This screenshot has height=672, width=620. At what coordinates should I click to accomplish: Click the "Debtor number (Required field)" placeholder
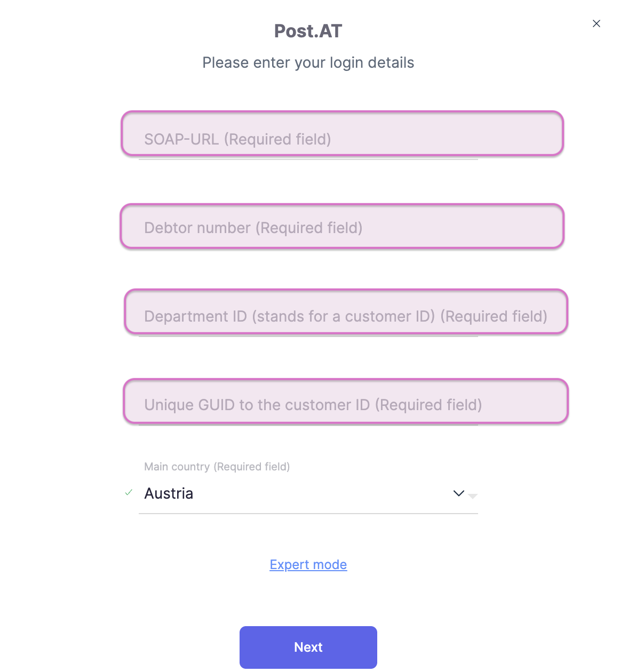point(253,228)
